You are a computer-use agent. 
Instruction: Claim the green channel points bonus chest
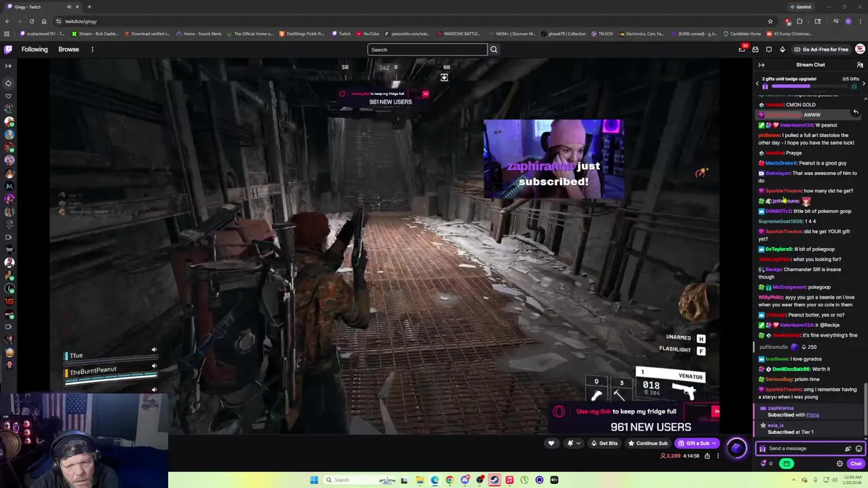pyautogui.click(x=786, y=464)
